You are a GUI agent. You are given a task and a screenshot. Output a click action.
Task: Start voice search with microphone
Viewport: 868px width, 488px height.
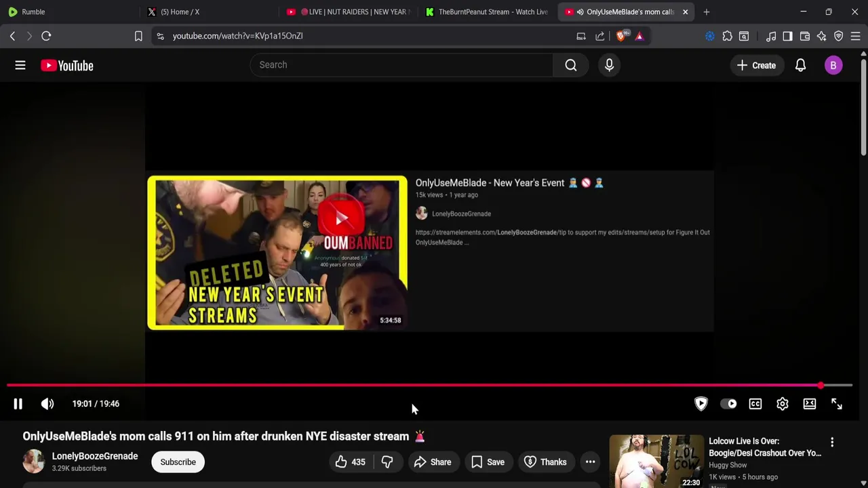pyautogui.click(x=609, y=65)
